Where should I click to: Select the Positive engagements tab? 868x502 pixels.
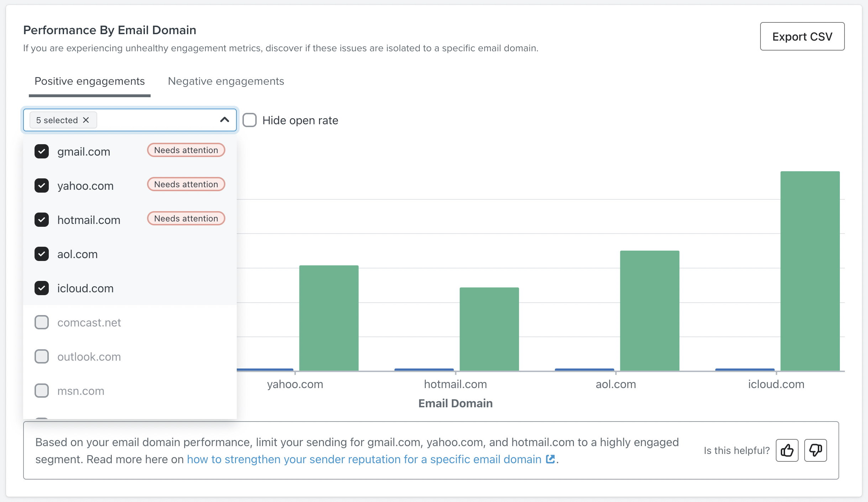(90, 81)
